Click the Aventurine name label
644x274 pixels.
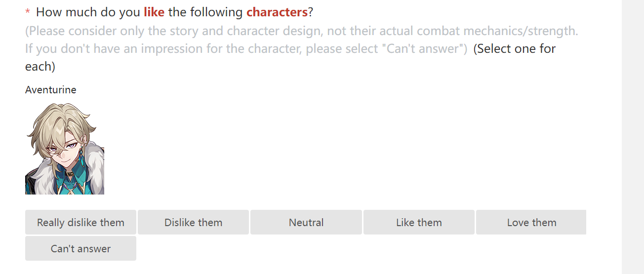pyautogui.click(x=50, y=90)
